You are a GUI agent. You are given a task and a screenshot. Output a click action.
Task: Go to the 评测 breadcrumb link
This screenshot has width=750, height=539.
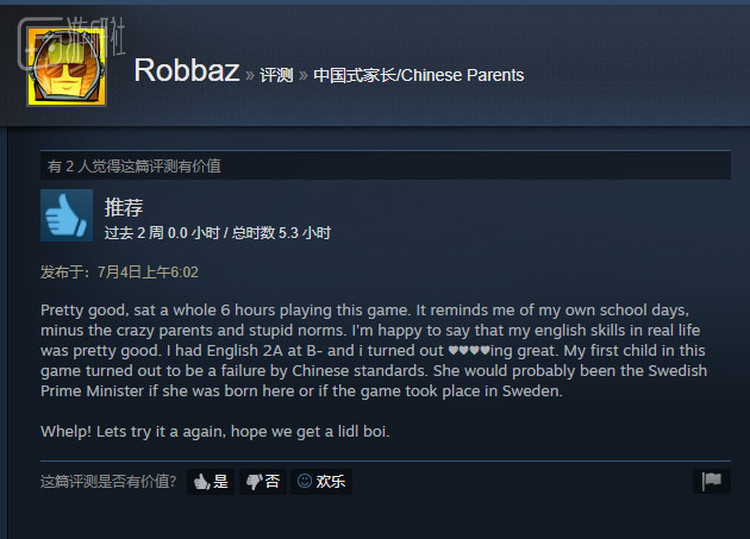276,75
